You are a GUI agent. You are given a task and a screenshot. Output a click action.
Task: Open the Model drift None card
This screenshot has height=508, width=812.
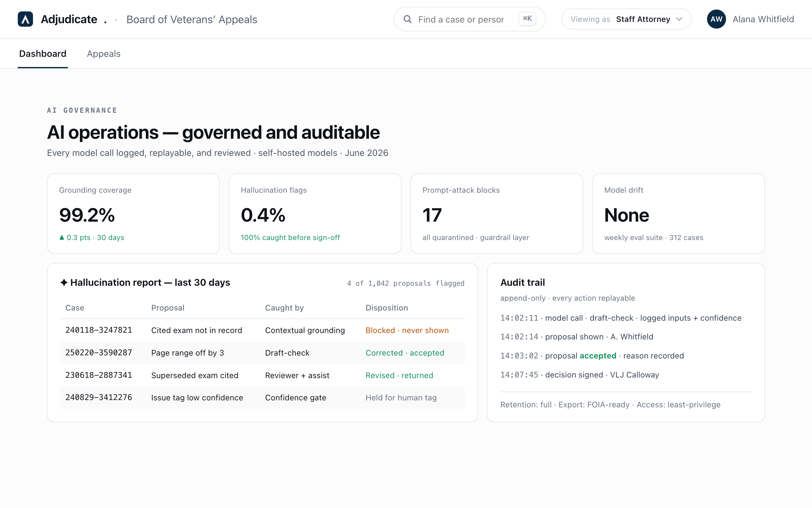coord(678,214)
